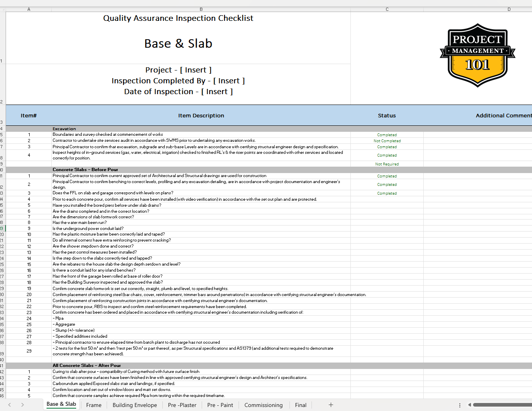
Task: Open the Building Envelope worksheet
Action: coord(135,405)
